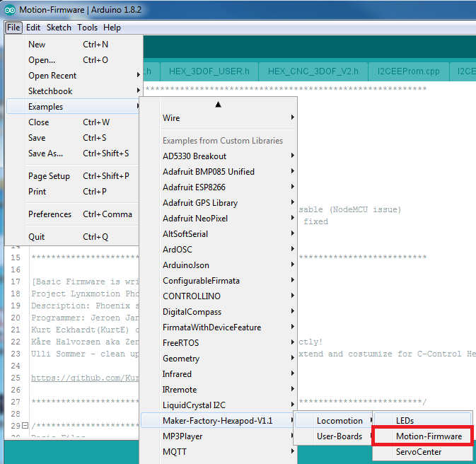Click the scroll-up arrow in Examples list

218,105
